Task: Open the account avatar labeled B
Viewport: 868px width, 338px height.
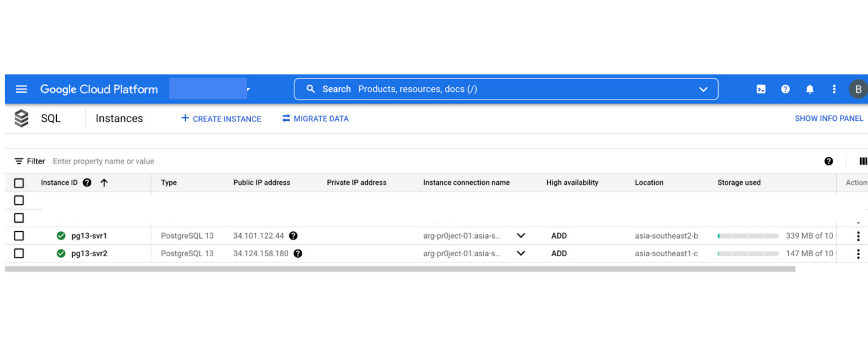Action: pyautogui.click(x=858, y=89)
